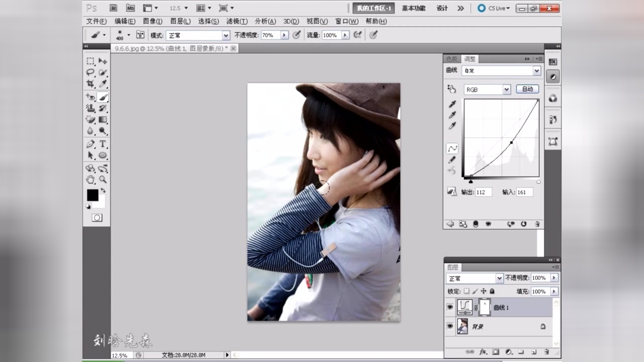Select the Blur tool
Viewport: 644px width, 362px height.
pyautogui.click(x=90, y=131)
